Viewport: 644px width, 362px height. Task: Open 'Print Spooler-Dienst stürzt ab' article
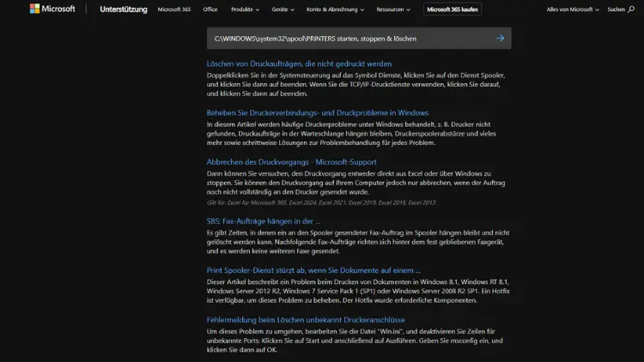tap(313, 270)
